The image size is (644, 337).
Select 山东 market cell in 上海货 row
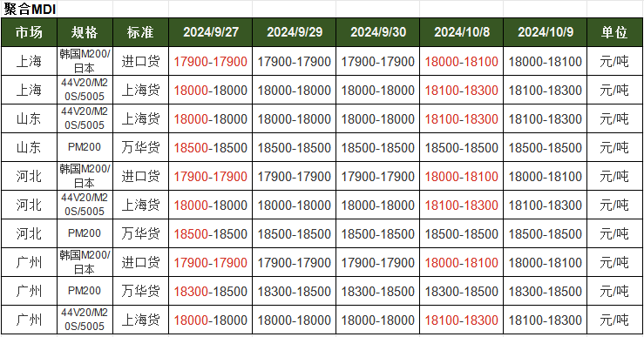click(29, 118)
